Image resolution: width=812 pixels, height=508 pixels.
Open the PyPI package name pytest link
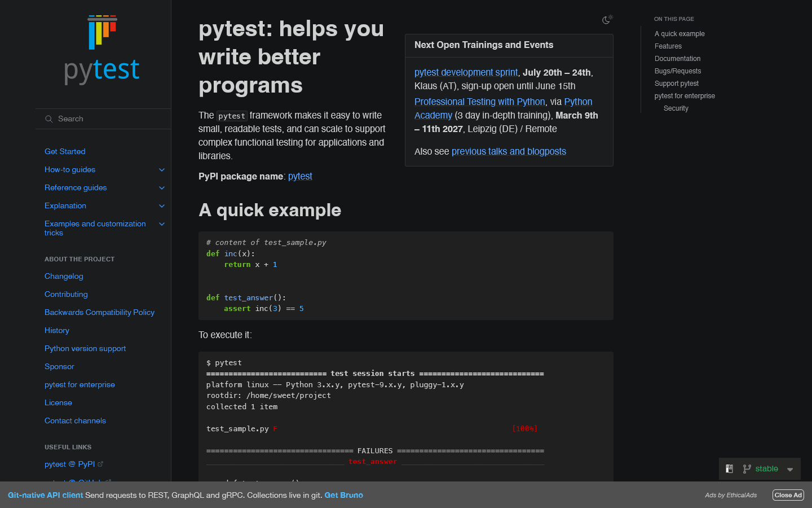(x=300, y=176)
